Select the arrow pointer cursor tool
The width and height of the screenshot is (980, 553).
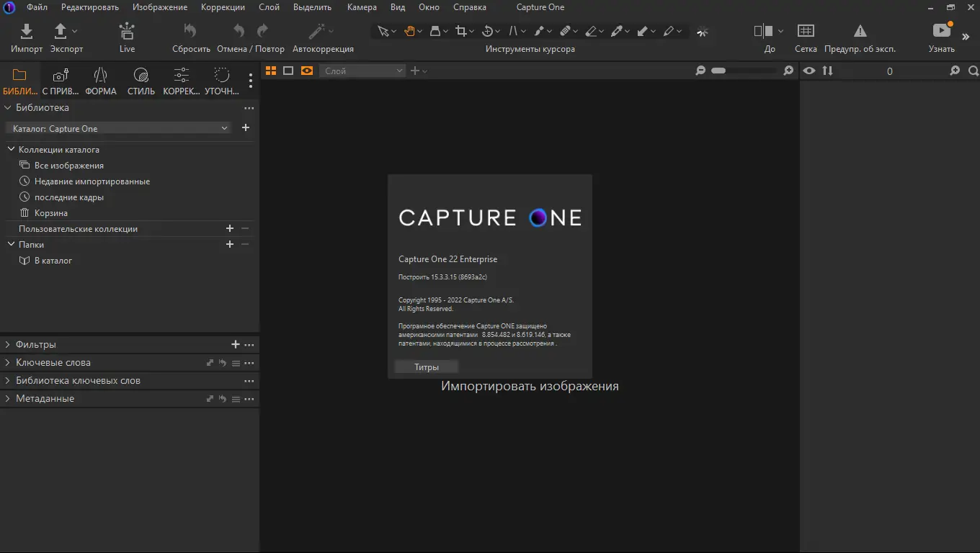point(383,31)
